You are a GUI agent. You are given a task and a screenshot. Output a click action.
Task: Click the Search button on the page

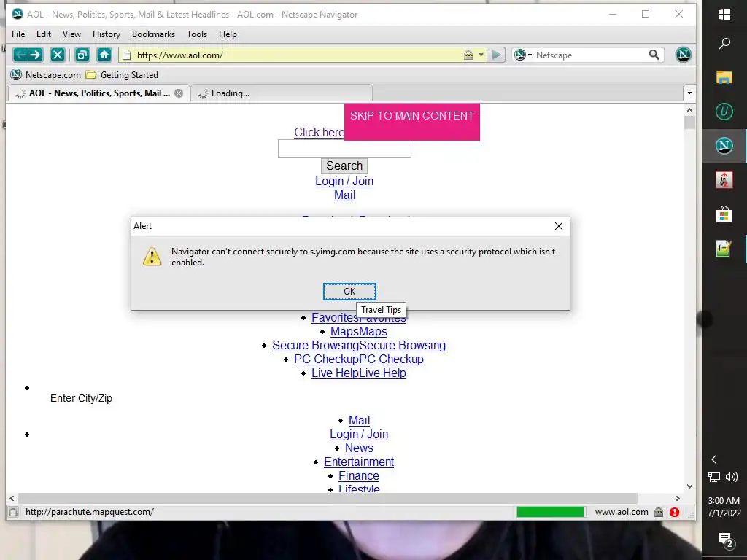click(344, 166)
